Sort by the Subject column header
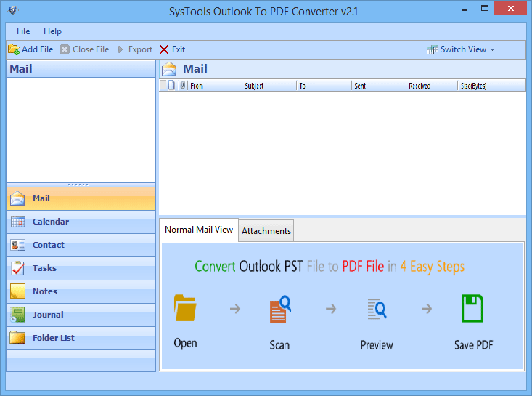 [x=269, y=86]
